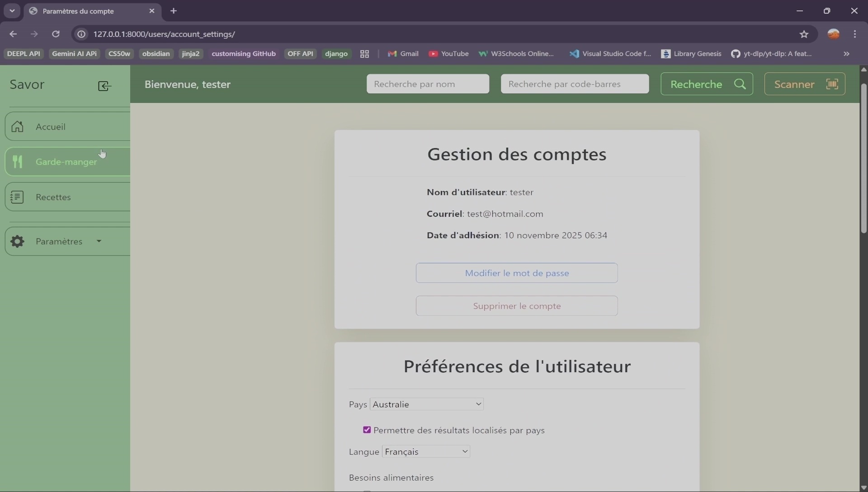Click the magnifying glass search icon
This screenshot has height=492, width=868.
tap(740, 84)
